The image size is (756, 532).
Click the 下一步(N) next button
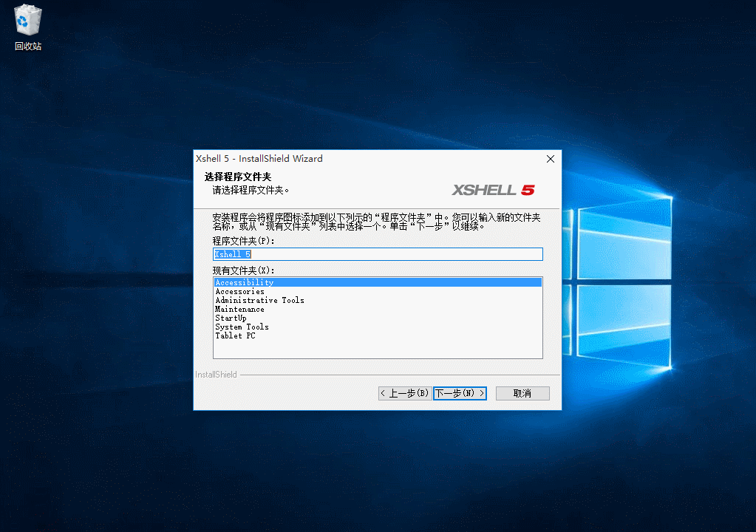[x=460, y=393]
